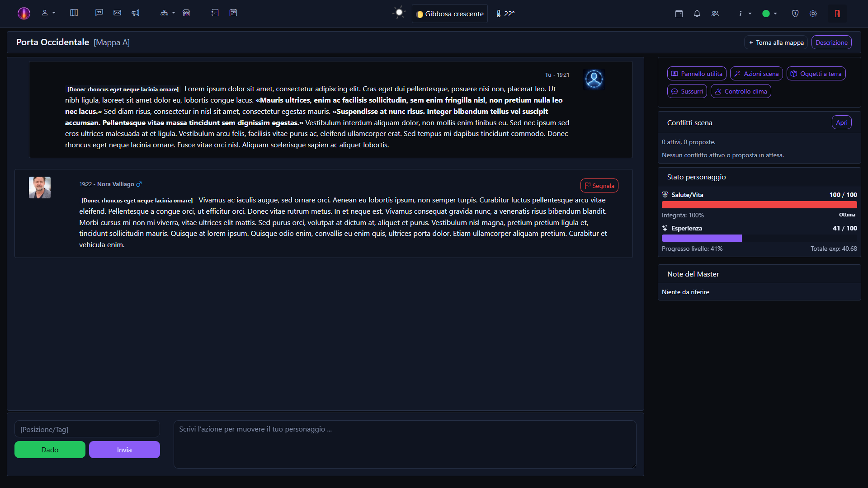868x488 pixels.
Task: Click the 'Niente da riferire' note text
Action: [x=685, y=292]
